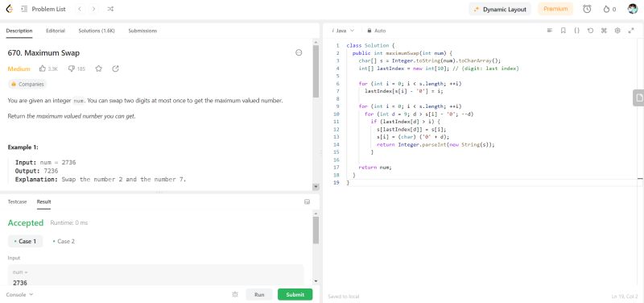
Task: Pick a random problem shuffle icon
Action: pyautogui.click(x=110, y=9)
